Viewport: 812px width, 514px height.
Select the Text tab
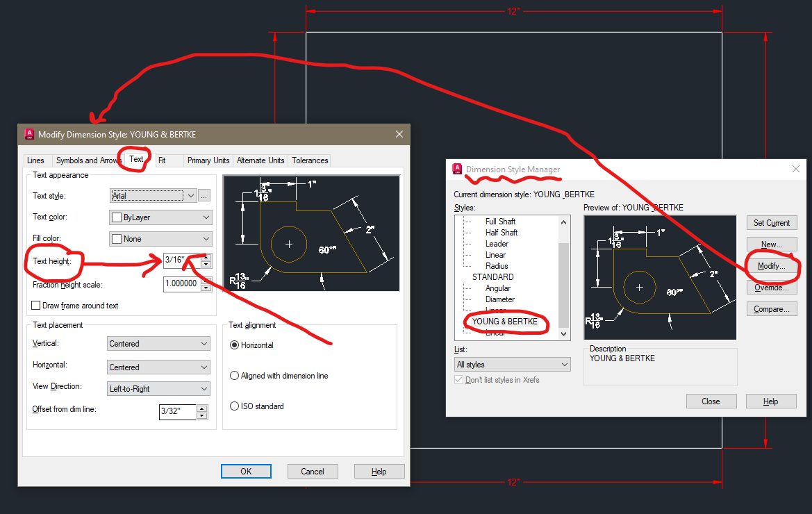tap(136, 160)
